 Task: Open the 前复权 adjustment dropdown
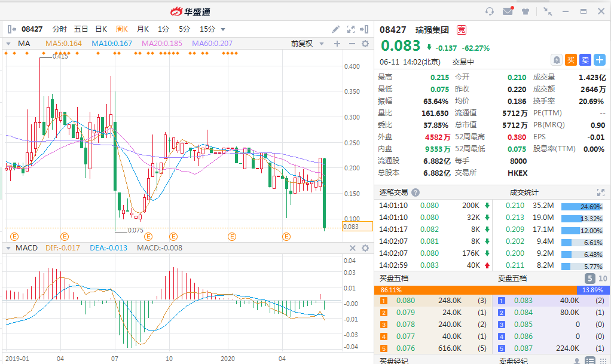click(307, 44)
